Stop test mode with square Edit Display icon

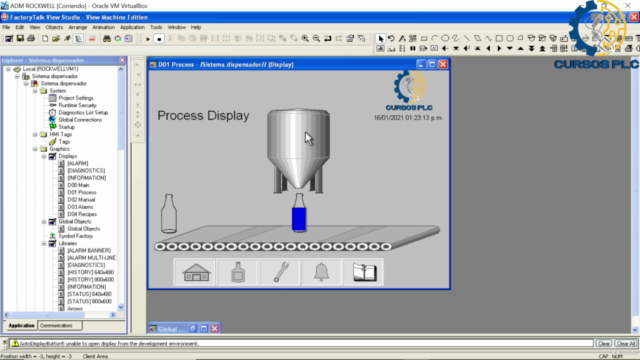(159, 39)
